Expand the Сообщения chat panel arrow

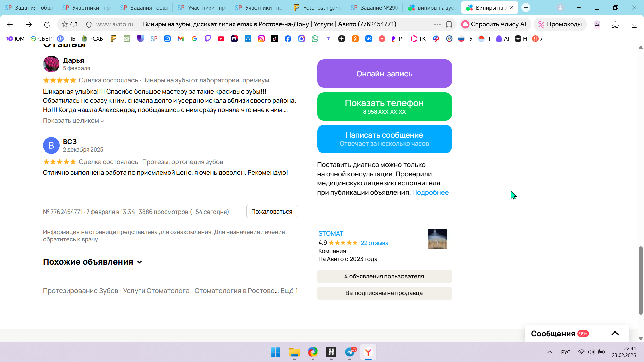tap(615, 333)
